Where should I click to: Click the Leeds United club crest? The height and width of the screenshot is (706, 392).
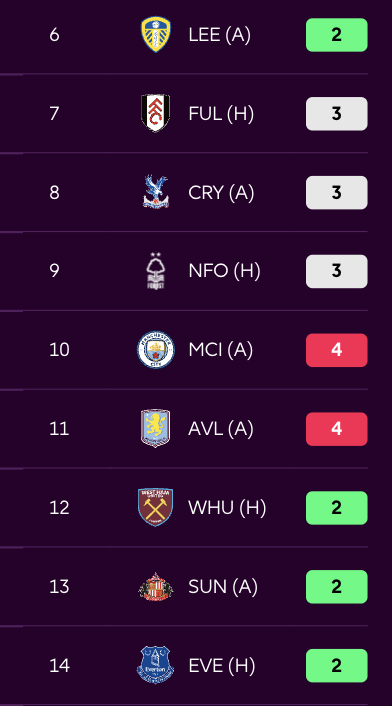[x=156, y=35]
